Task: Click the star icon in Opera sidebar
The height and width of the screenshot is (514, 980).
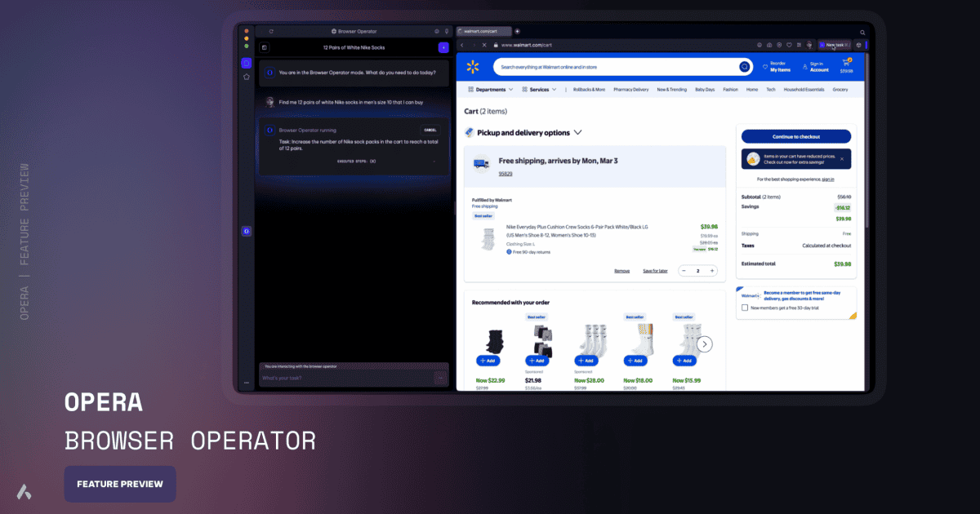Action: click(x=246, y=77)
